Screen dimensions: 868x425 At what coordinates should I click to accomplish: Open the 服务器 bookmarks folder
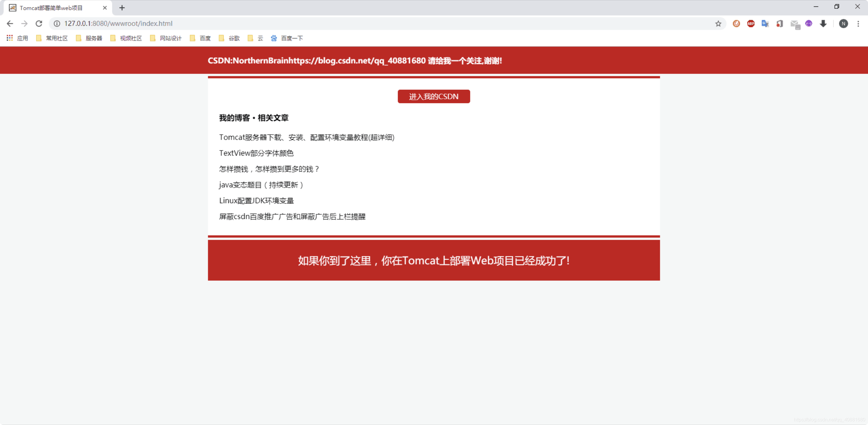pos(93,38)
